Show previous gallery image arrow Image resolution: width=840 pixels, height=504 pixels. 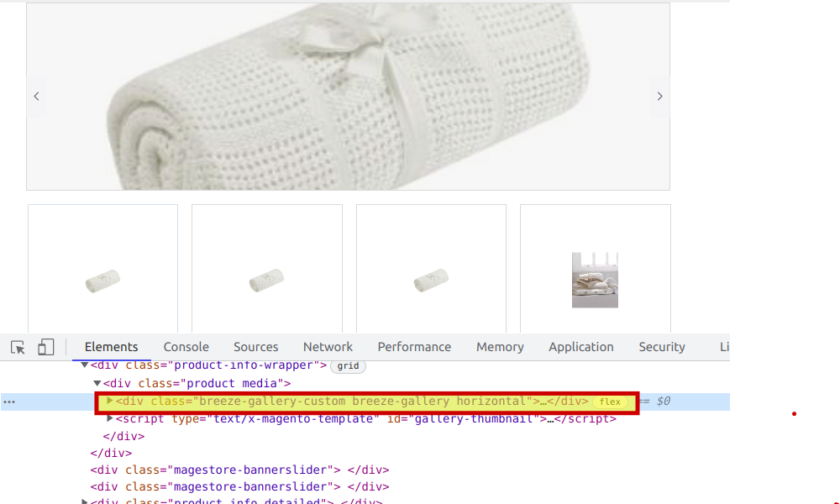tap(36, 97)
